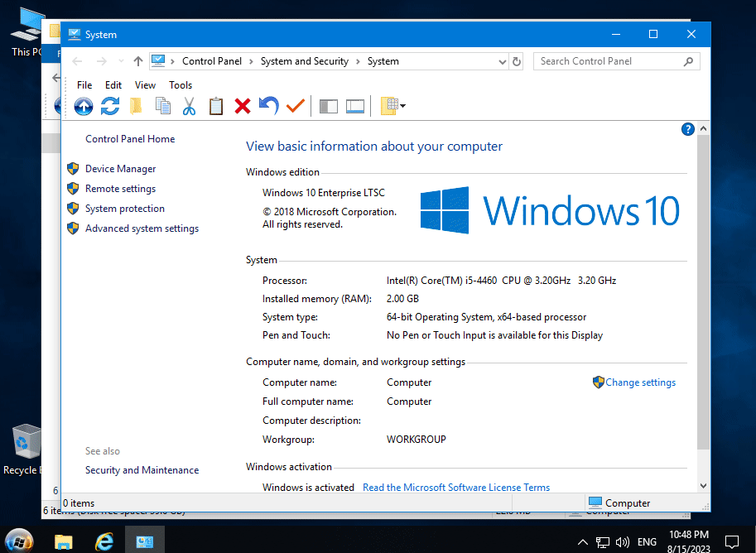This screenshot has height=553, width=756.
Task: Expand the chevron before Control Panel breadcrumb
Action: 172,62
